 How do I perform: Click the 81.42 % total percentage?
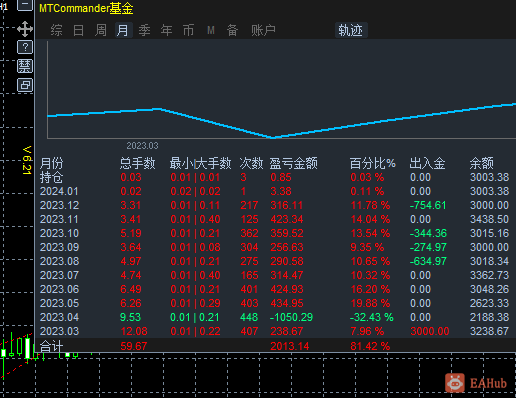pos(370,346)
